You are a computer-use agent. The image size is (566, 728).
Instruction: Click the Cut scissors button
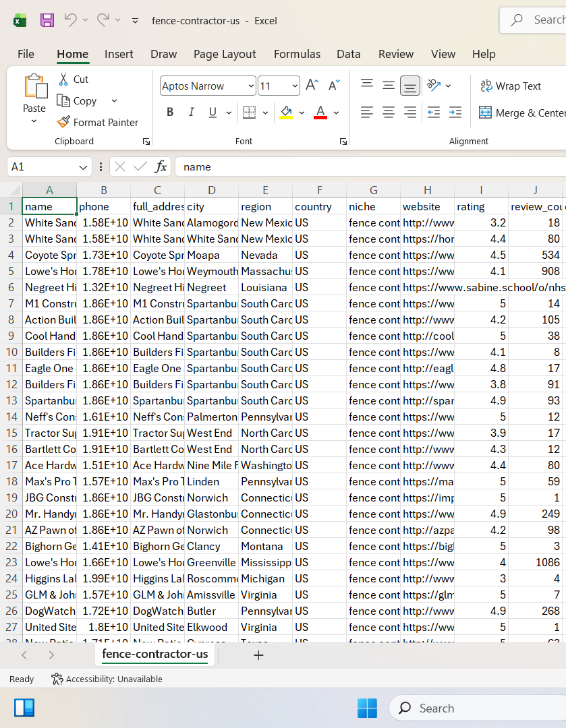coord(73,80)
